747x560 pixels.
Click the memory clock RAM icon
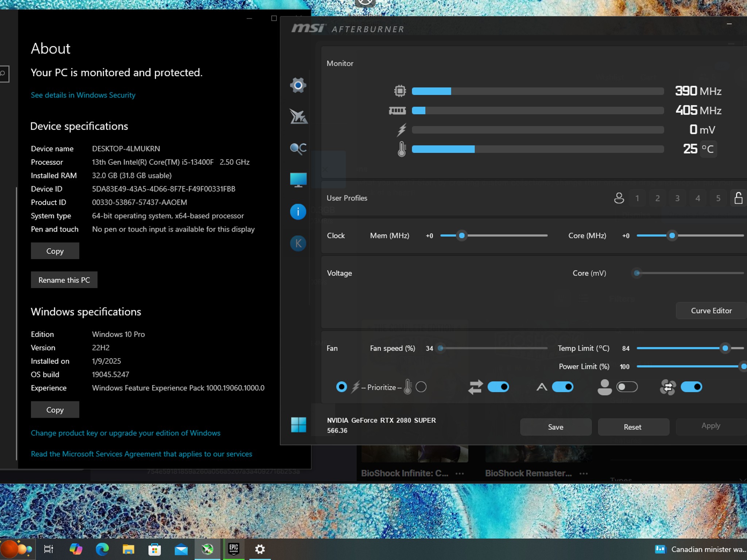coord(397,110)
